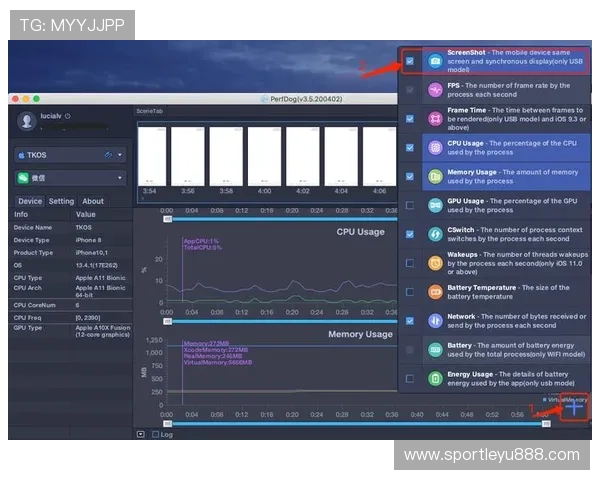Click left handle of CPU Usage timeline slider

click(168, 219)
